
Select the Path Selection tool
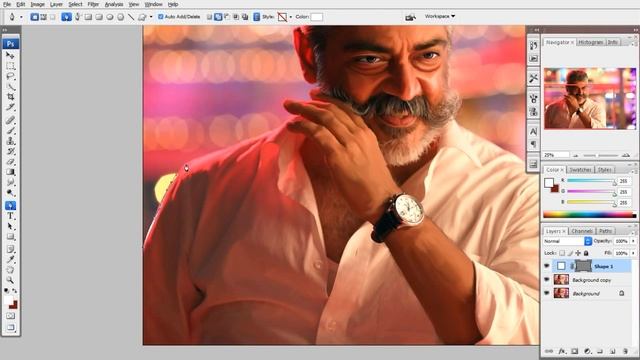[x=10, y=226]
